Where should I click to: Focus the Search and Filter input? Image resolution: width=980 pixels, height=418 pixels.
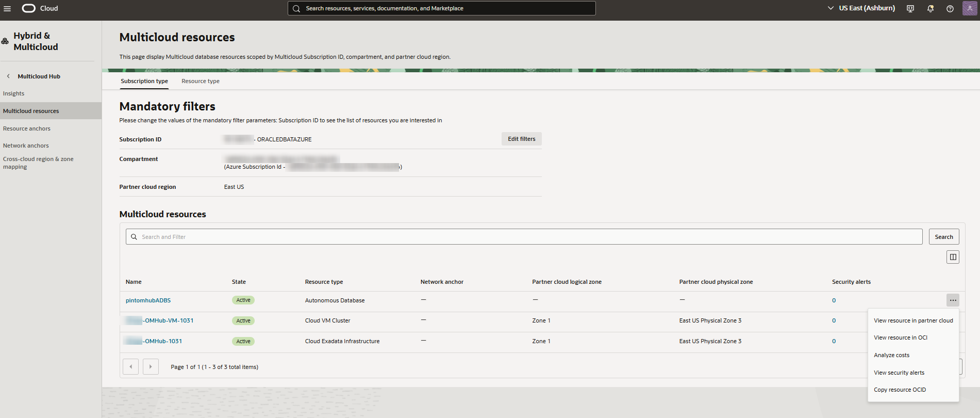point(524,237)
